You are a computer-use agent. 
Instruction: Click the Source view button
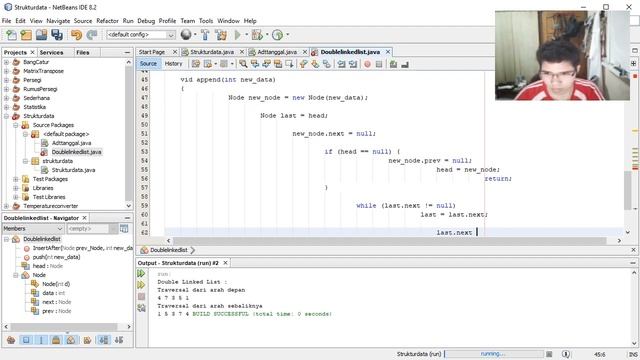tap(148, 64)
